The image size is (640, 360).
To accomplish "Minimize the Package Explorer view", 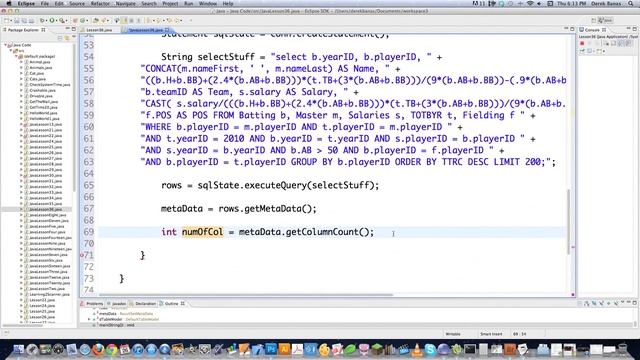I will 68,29.
